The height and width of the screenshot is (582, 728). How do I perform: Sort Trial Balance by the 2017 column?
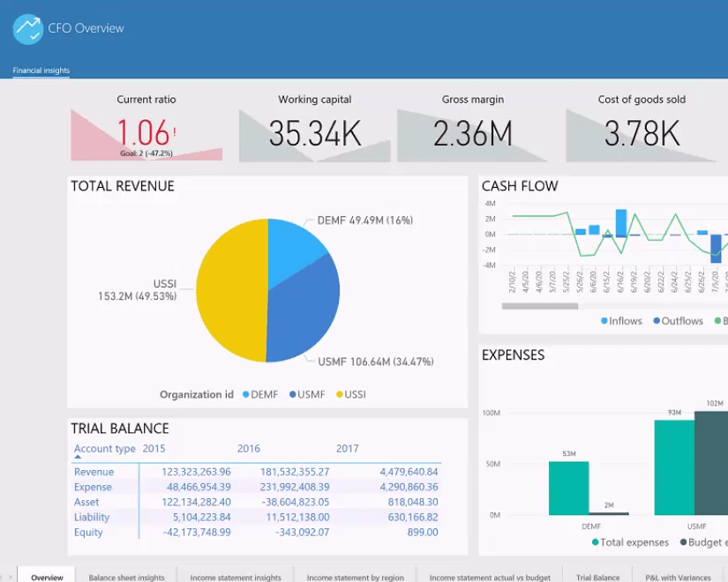[347, 448]
